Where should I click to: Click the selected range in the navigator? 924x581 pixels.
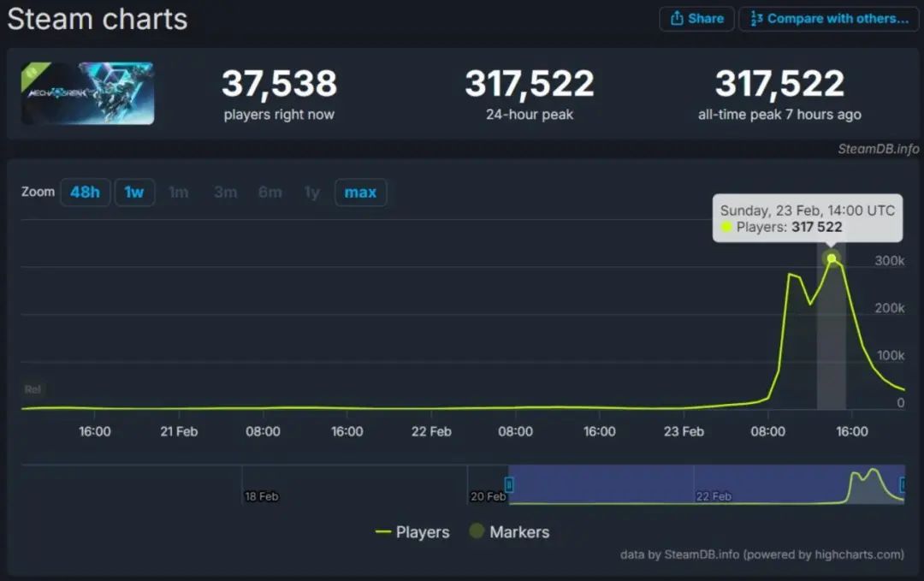(706, 484)
